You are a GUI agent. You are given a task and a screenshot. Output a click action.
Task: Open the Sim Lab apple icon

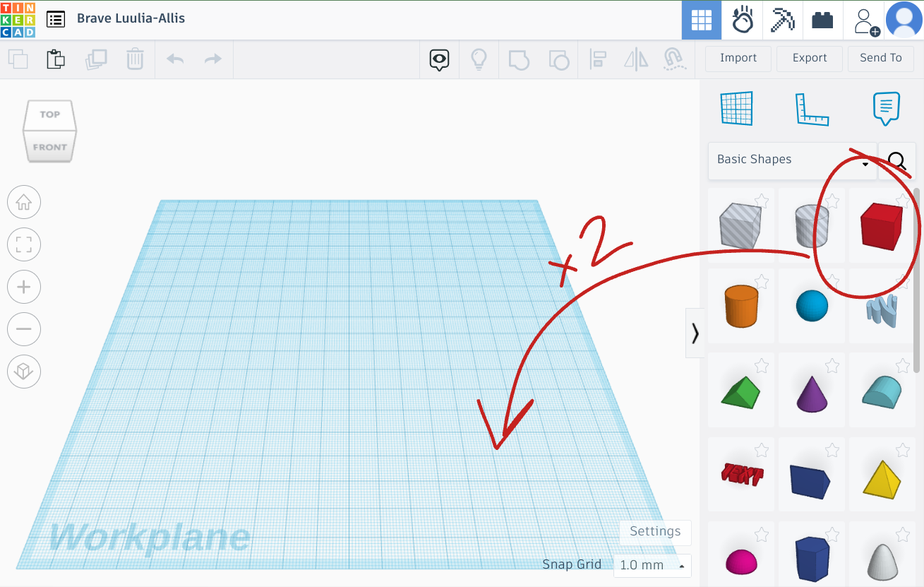tap(742, 20)
